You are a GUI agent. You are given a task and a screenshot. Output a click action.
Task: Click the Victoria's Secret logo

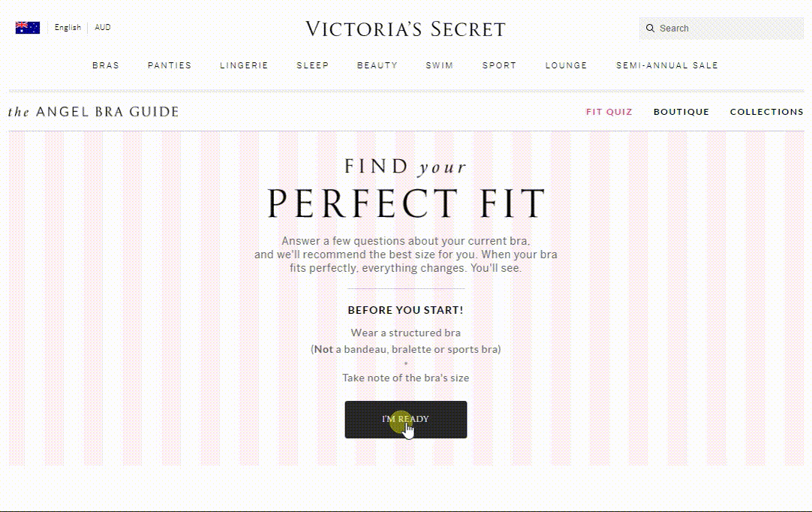click(x=405, y=29)
